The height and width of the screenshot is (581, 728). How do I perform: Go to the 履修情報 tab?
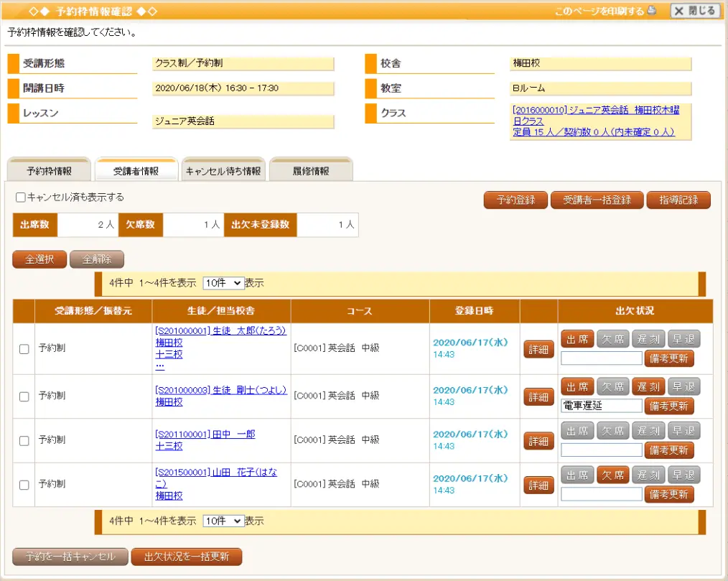311,171
